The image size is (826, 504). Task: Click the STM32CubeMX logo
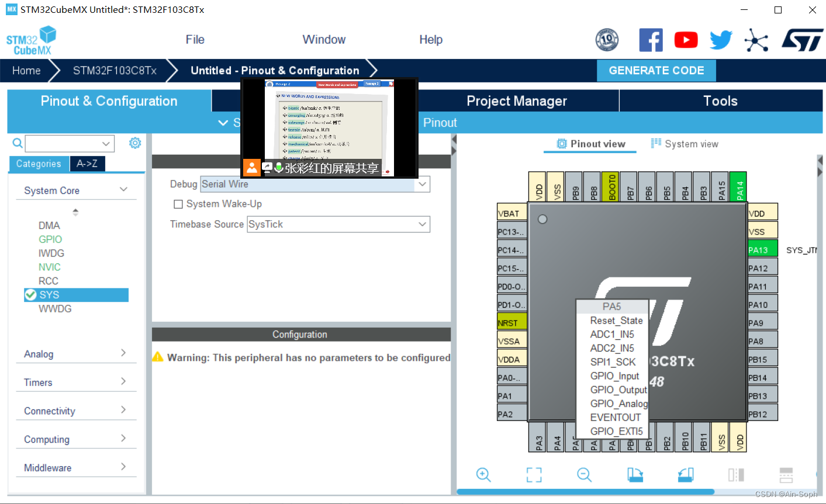click(x=32, y=40)
